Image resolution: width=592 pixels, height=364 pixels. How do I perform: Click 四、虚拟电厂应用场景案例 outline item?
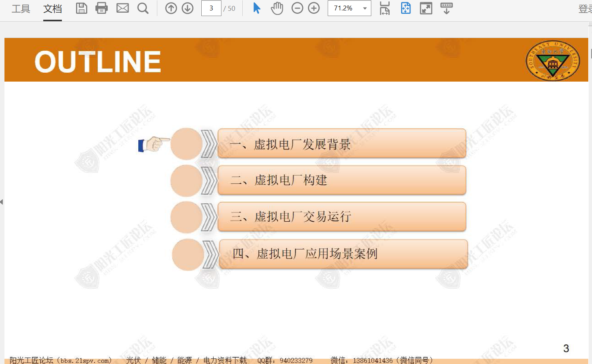343,254
